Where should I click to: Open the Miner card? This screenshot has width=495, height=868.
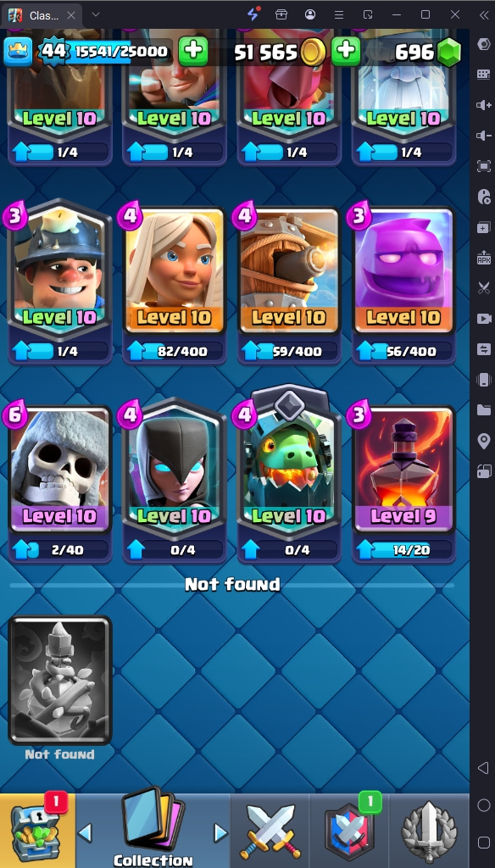[60, 270]
